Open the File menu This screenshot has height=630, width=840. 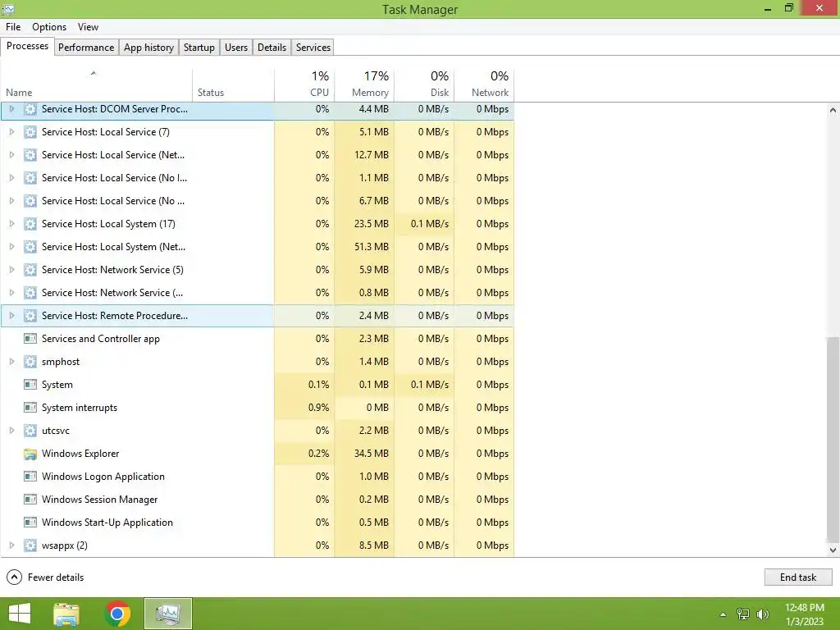13,27
